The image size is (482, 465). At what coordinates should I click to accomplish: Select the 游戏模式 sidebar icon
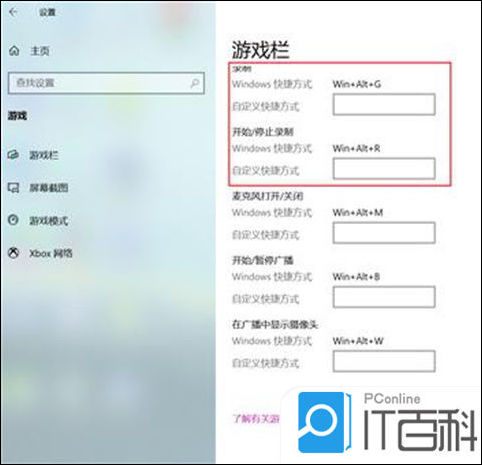[13, 220]
